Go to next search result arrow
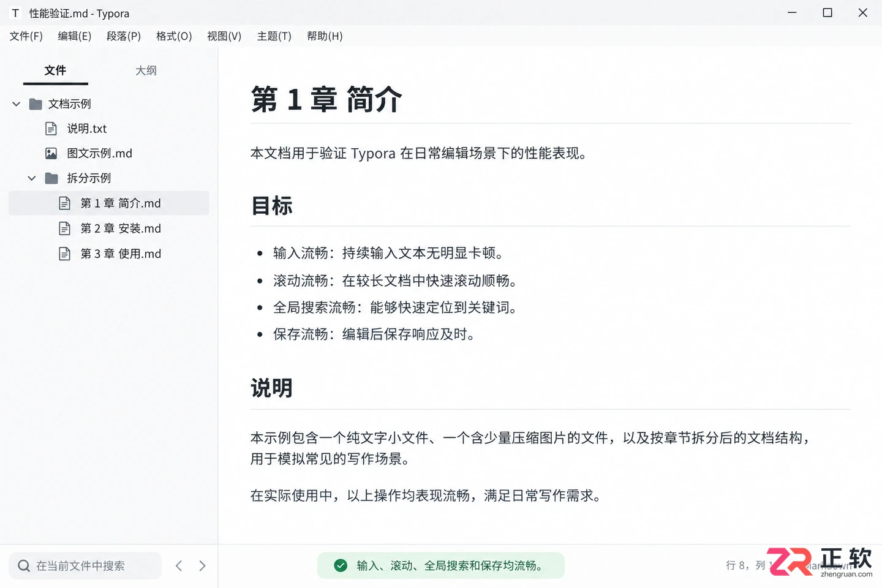Image resolution: width=882 pixels, height=588 pixels. click(x=202, y=565)
